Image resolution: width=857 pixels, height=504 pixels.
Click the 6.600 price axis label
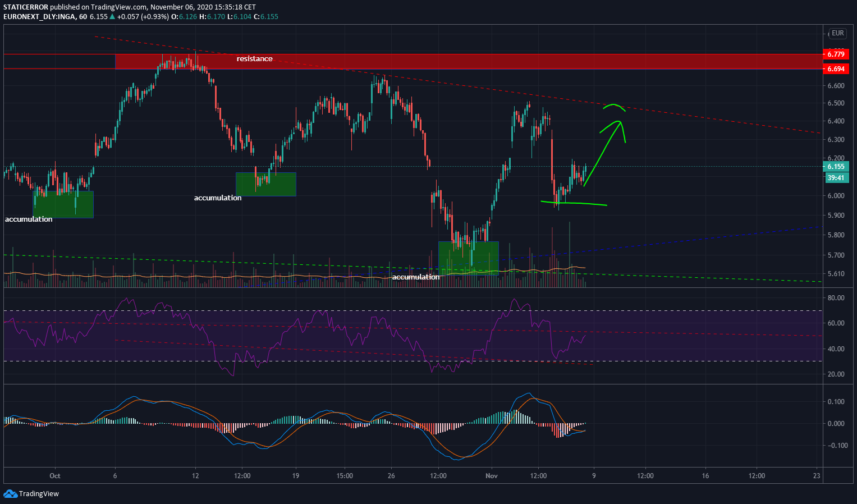(x=836, y=86)
